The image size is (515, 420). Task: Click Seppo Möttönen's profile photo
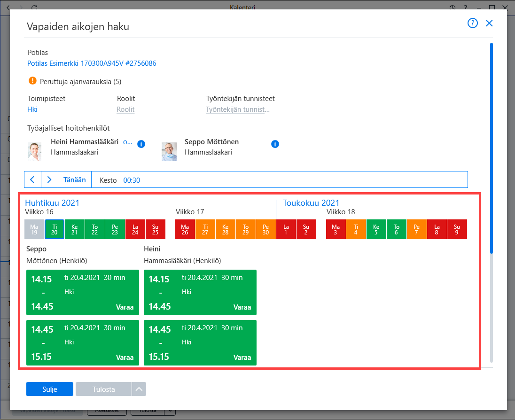pyautogui.click(x=169, y=151)
